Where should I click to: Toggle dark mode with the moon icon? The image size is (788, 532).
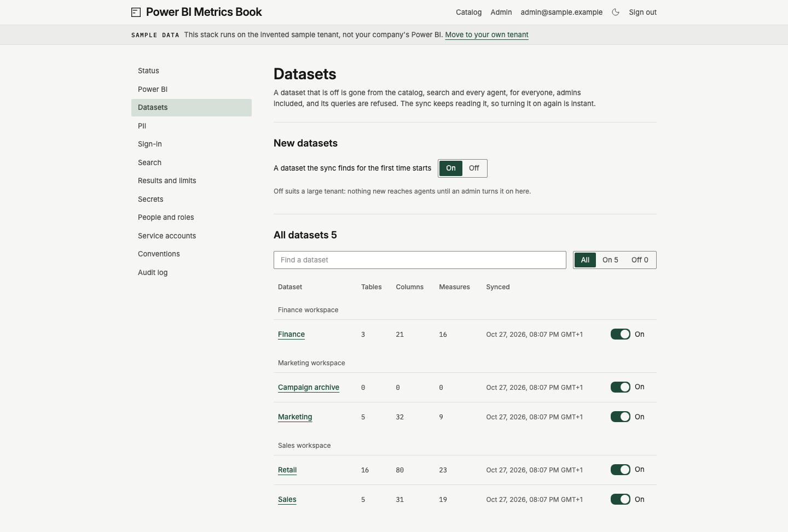(616, 12)
